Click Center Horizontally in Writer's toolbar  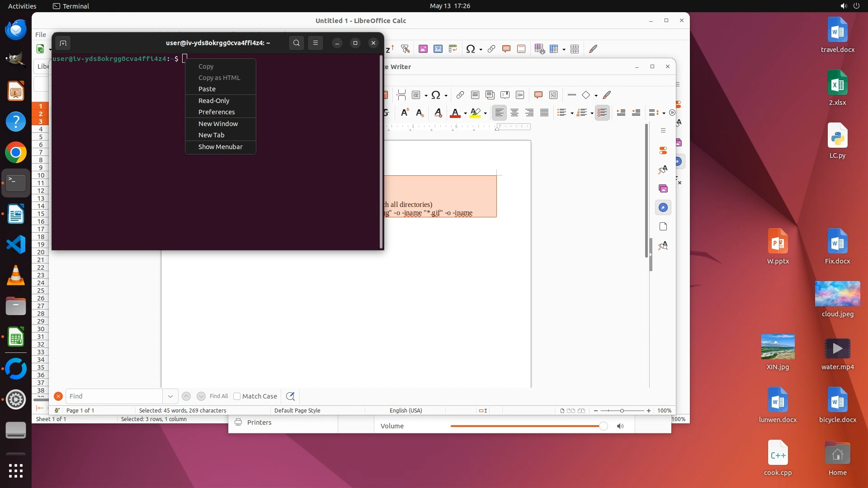[x=514, y=113]
